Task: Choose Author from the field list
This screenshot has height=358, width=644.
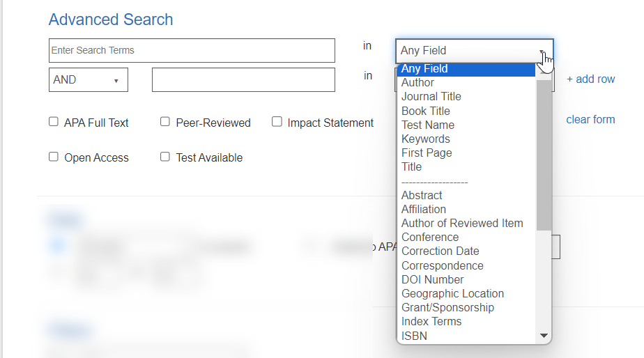Action: pos(466,82)
